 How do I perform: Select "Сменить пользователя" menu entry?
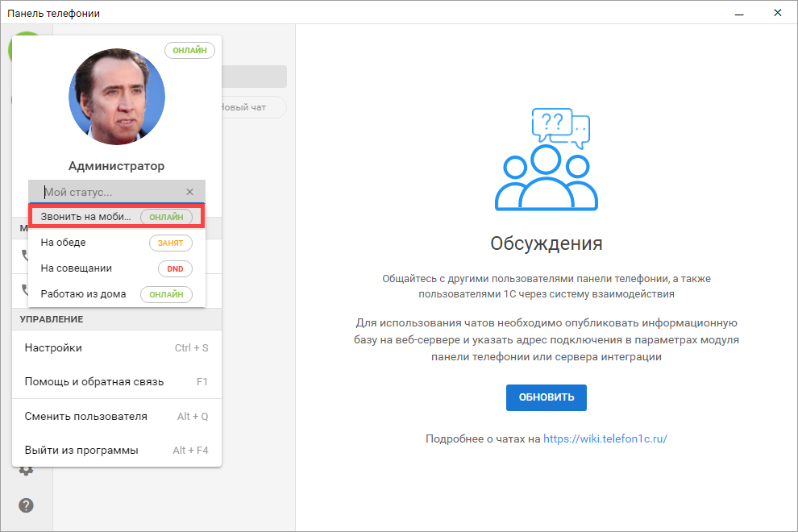click(86, 416)
